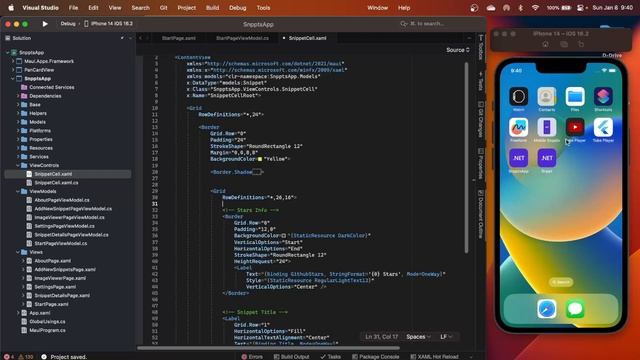Open the File menu
This screenshot has height=360, width=640.
pos(73,8)
